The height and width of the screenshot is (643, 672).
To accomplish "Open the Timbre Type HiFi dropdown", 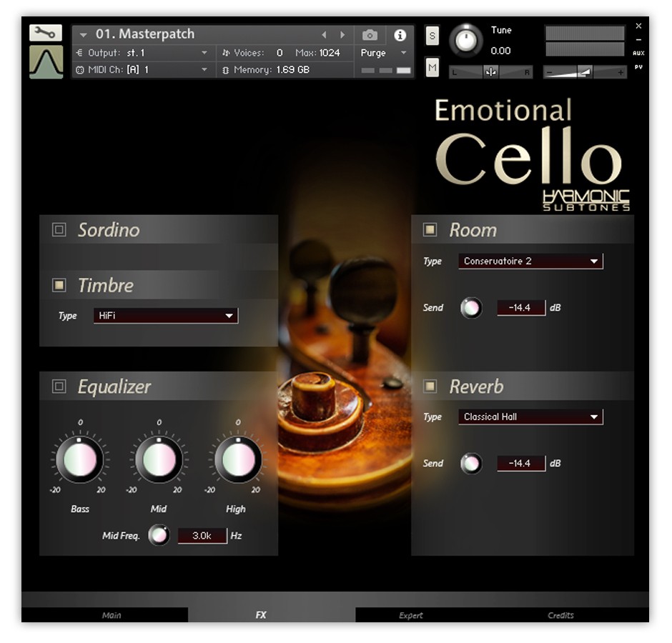I will point(165,316).
